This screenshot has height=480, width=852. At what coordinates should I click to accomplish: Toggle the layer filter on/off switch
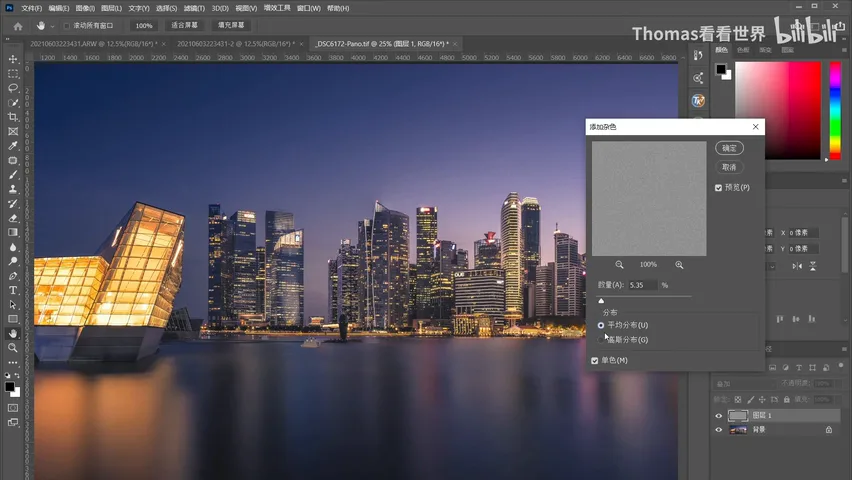(x=841, y=366)
